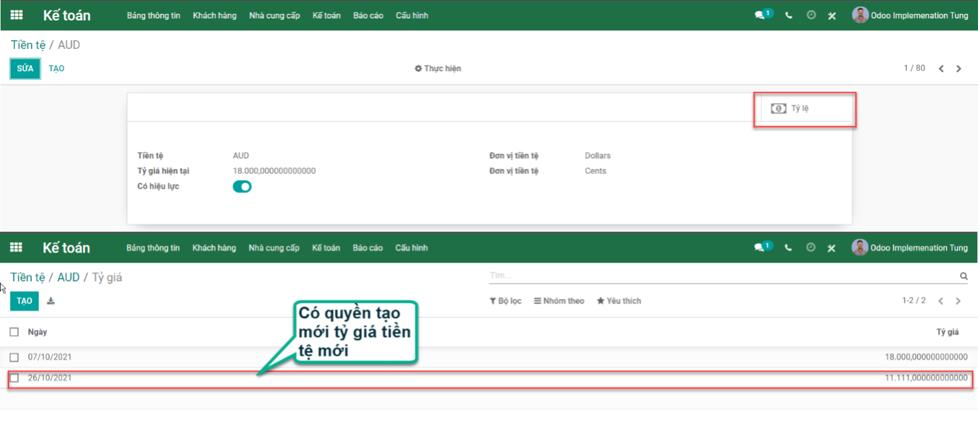
Task: Tick checkbox for row 26/10/2021
Action: [x=15, y=378]
